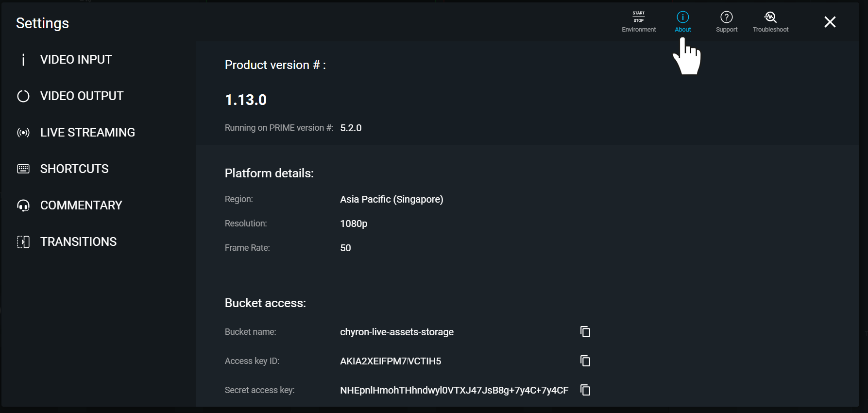The height and width of the screenshot is (413, 868).
Task: Select the About info icon
Action: (x=682, y=17)
